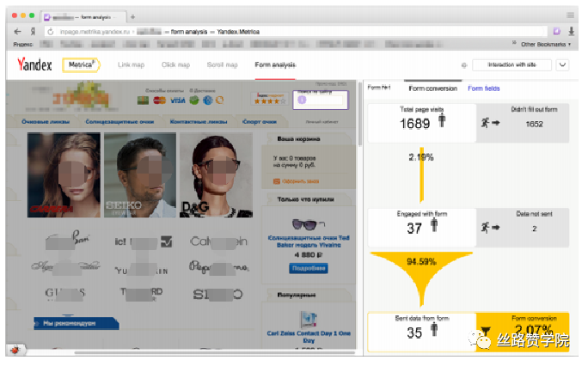This screenshot has height=366, width=588.
Task: Open the Metrica badge link
Action: point(81,64)
